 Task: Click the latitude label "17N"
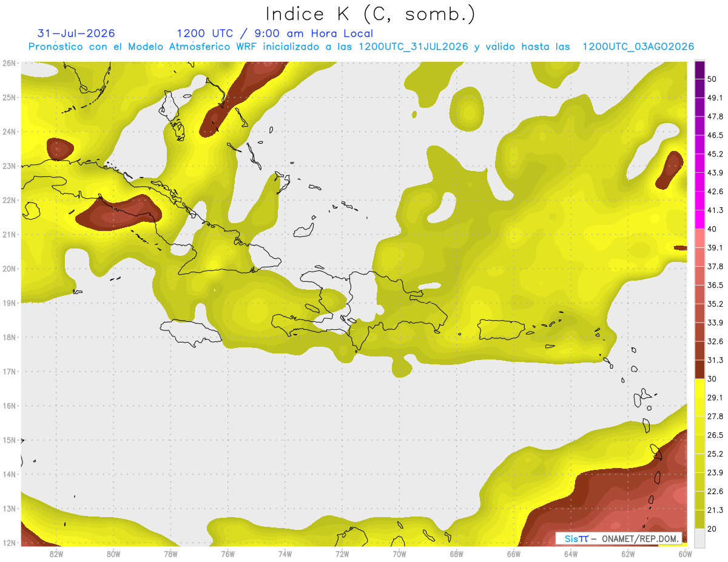pos(9,372)
